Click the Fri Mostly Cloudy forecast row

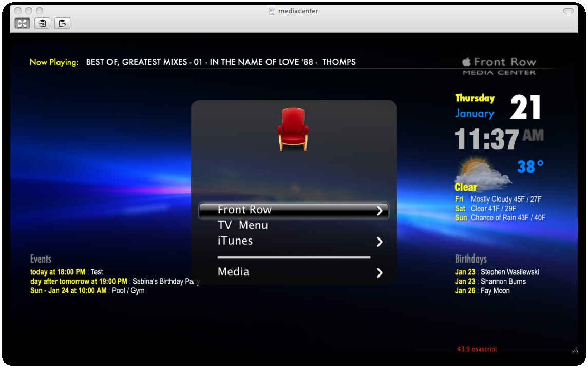click(498, 199)
